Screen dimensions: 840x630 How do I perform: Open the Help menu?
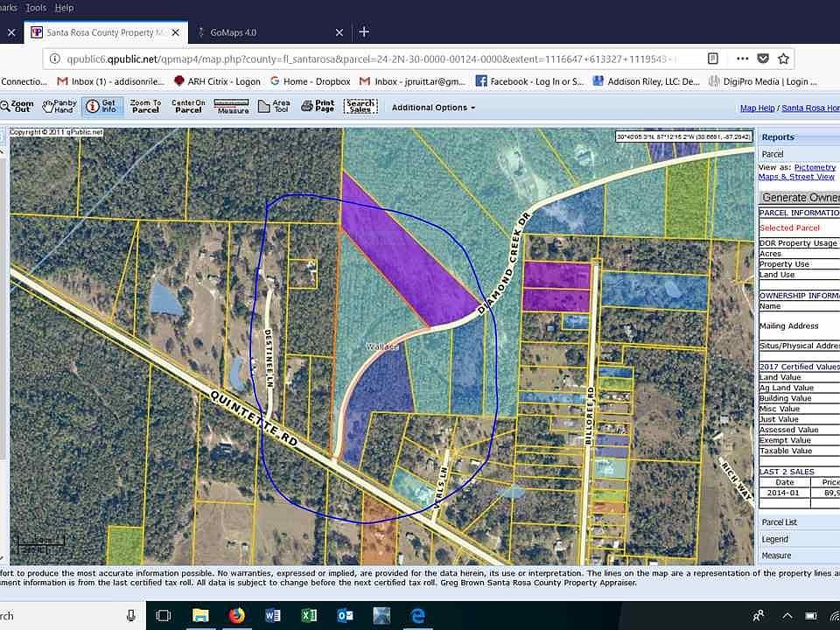pos(64,8)
